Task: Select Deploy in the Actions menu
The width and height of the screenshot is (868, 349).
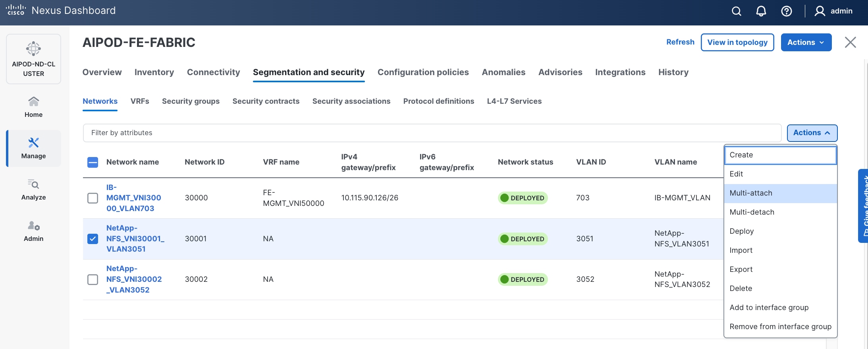Action: pos(741,231)
